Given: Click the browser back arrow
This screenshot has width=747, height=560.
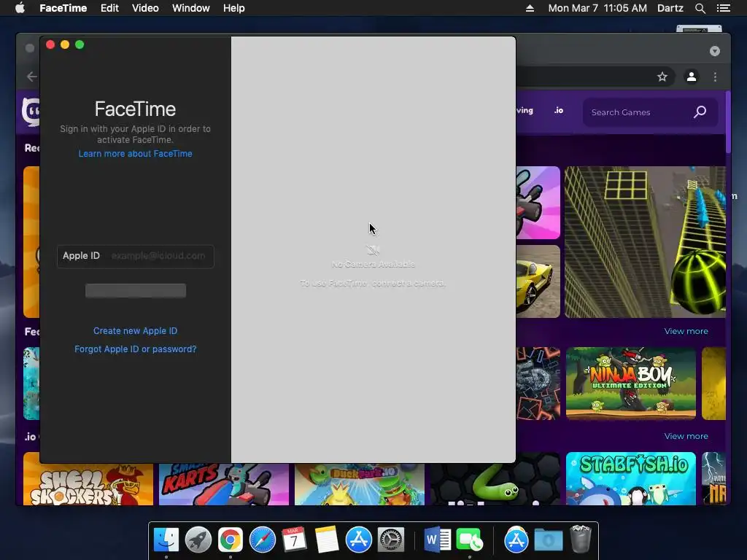Looking at the screenshot, I should (32, 77).
